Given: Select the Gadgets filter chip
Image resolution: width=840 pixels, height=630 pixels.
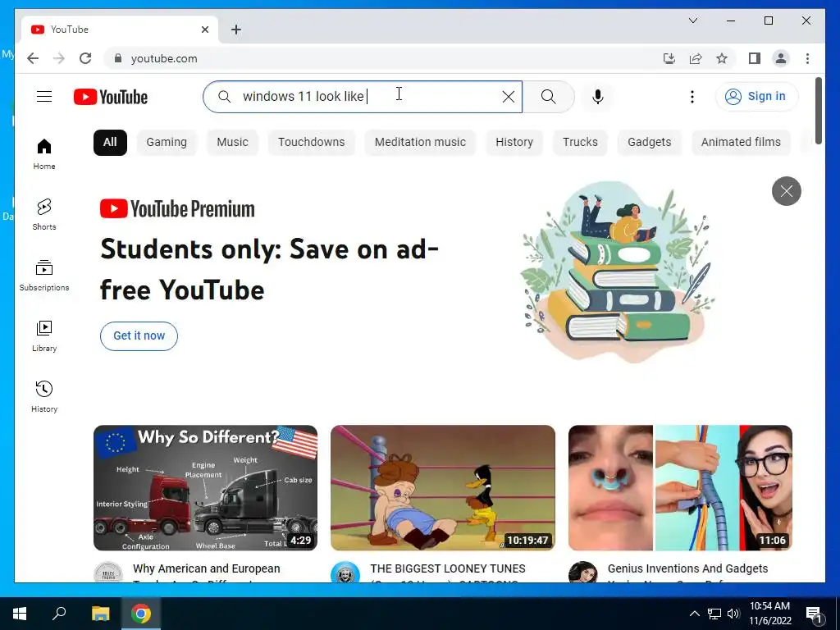Looking at the screenshot, I should (x=650, y=143).
